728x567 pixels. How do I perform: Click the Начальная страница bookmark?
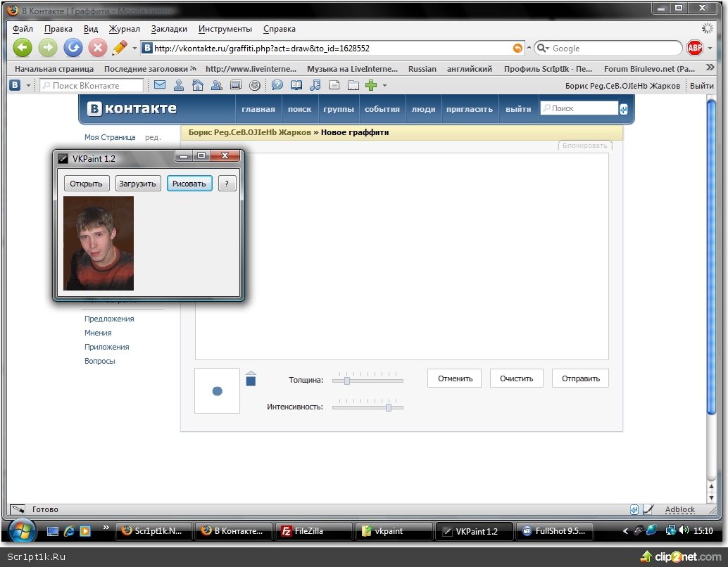(x=54, y=69)
